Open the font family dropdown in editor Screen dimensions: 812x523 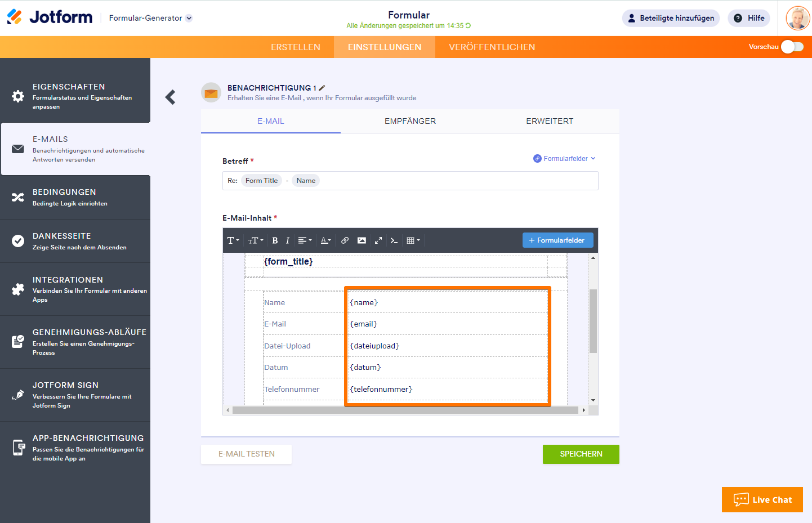click(x=233, y=240)
